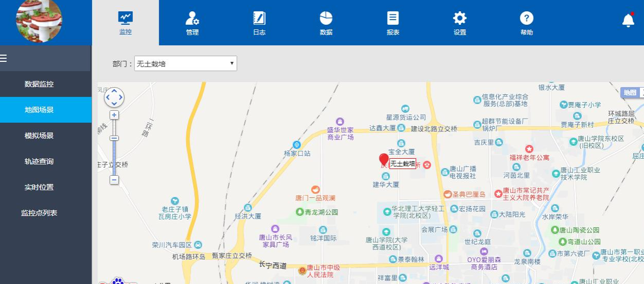This screenshot has width=644, height=284.
Task: Click 唐山市中级人民法院 court icon
Action: click(x=303, y=270)
